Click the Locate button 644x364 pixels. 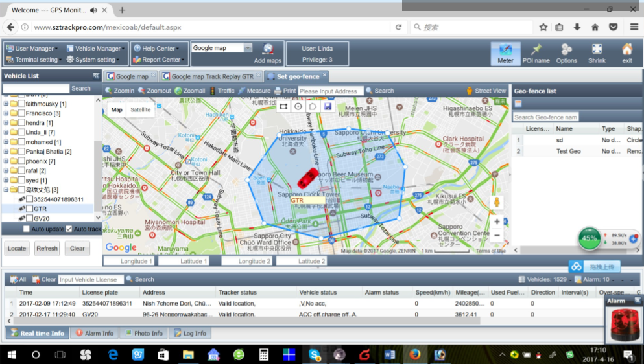(x=17, y=248)
